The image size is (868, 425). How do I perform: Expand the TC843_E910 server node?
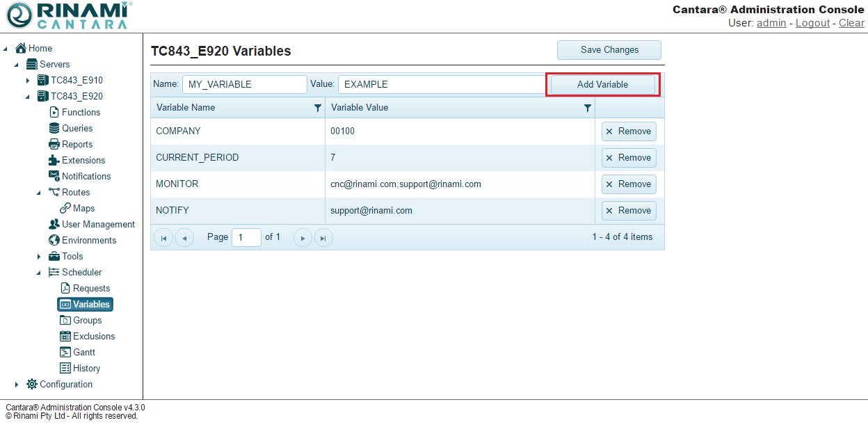click(x=28, y=81)
